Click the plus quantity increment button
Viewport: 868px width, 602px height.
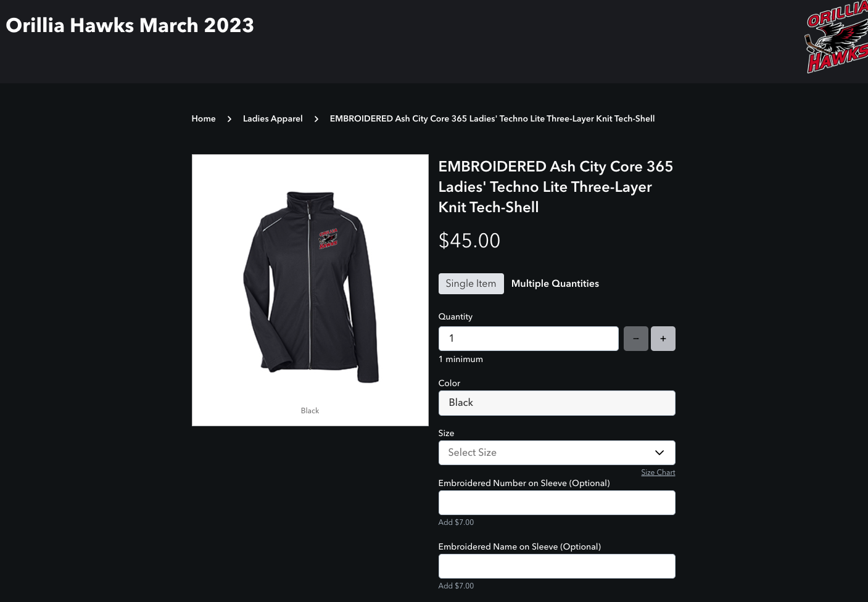[x=663, y=339]
